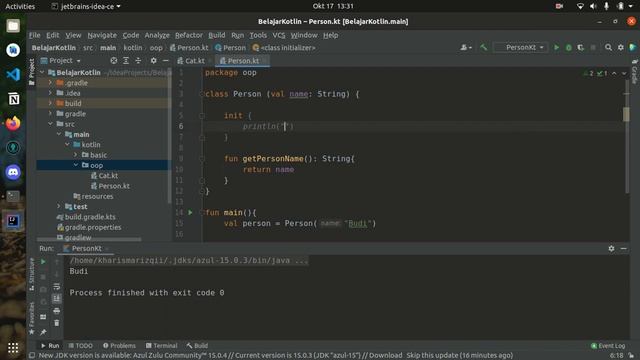
Task: Collapse the src folder
Action: click(50, 124)
